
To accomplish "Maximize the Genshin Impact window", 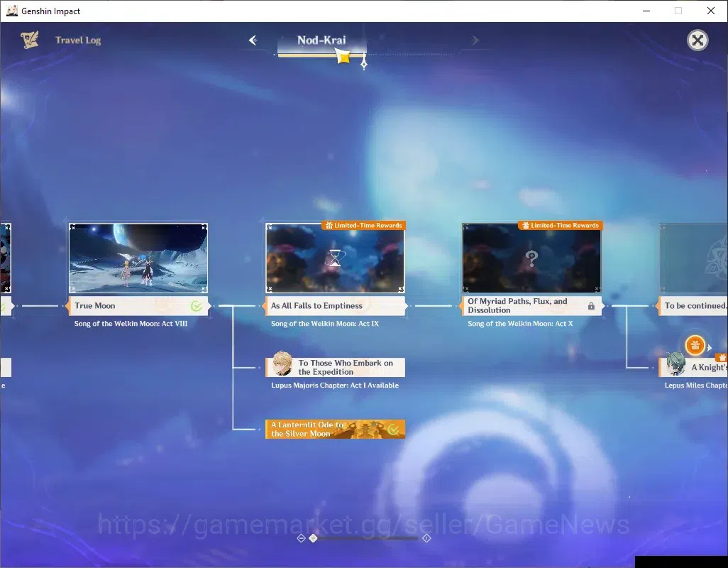I will 678,11.
